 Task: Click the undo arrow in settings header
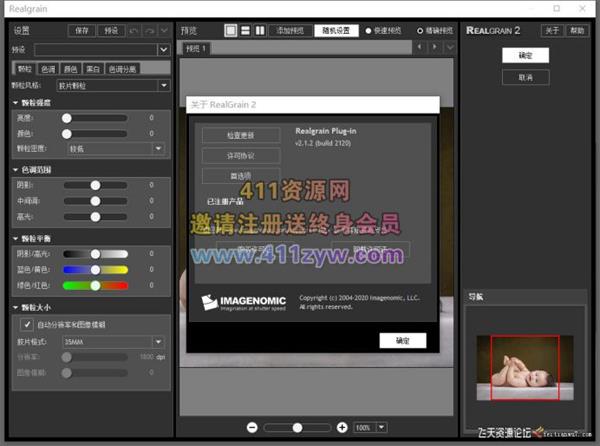tap(136, 31)
